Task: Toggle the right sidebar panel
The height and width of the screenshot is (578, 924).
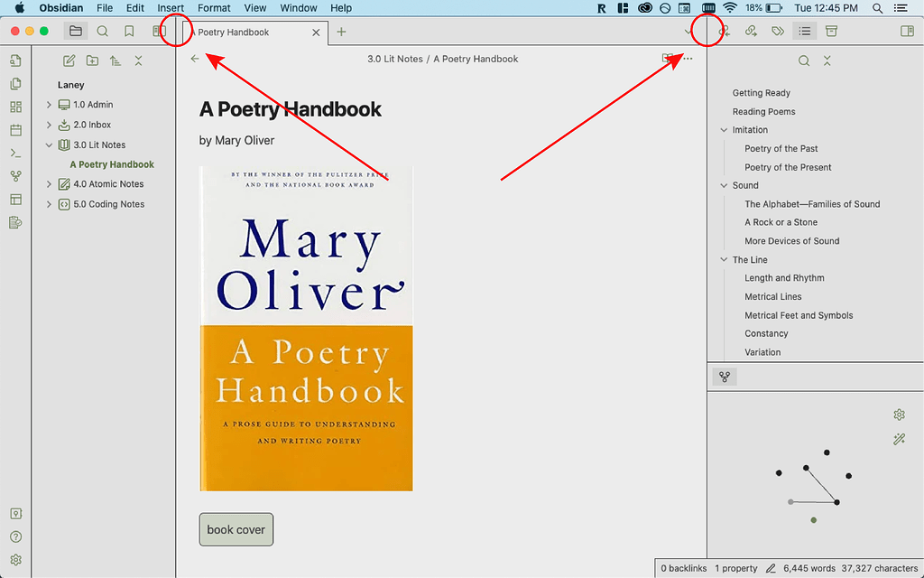Action: pos(907,32)
